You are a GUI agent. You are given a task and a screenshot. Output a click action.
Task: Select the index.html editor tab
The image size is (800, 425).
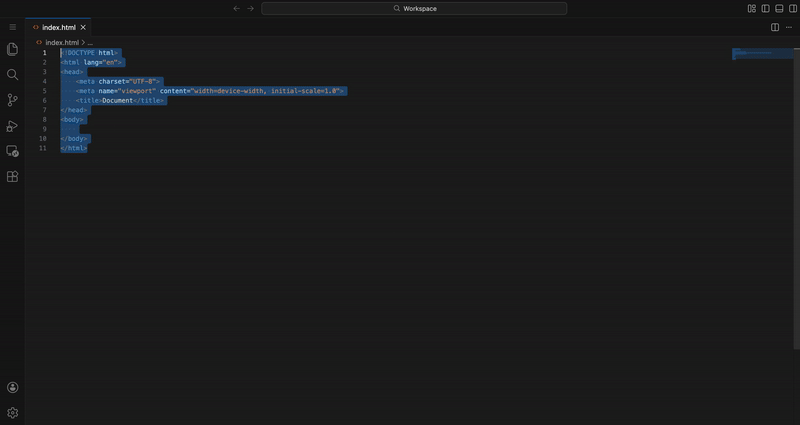pyautogui.click(x=58, y=27)
